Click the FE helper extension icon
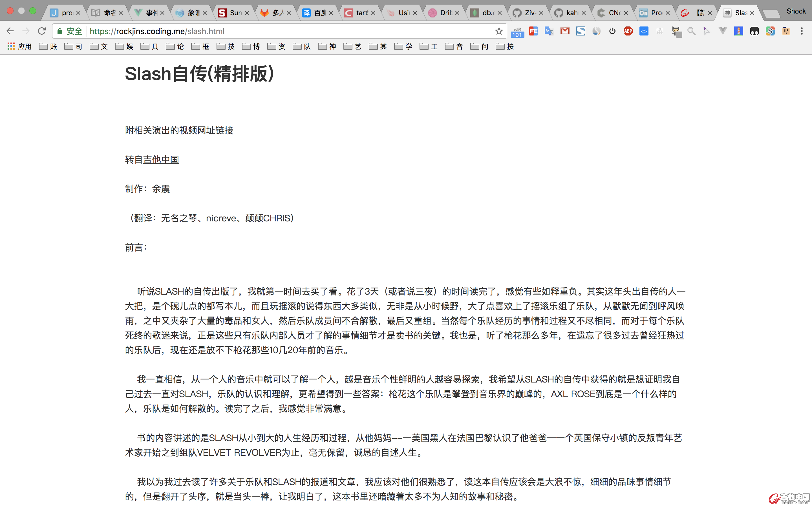 (533, 31)
